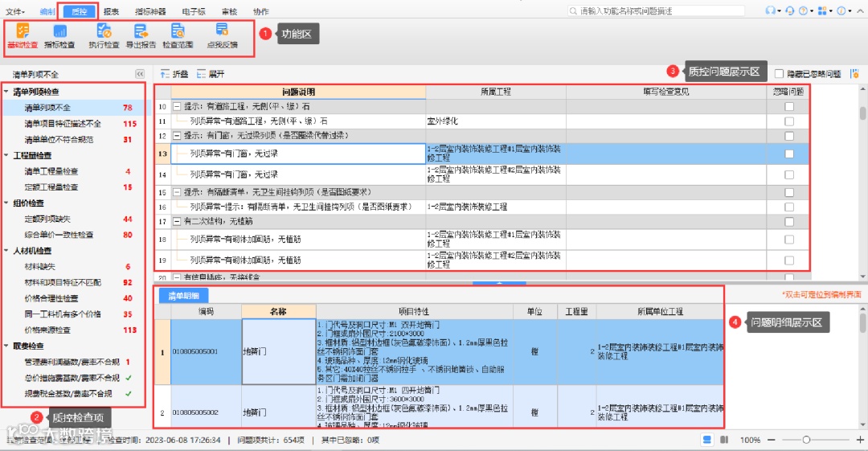The height and width of the screenshot is (451, 868).
Task: Click the column settings icon beside 隐藏已忽略问题
Action: tap(854, 73)
